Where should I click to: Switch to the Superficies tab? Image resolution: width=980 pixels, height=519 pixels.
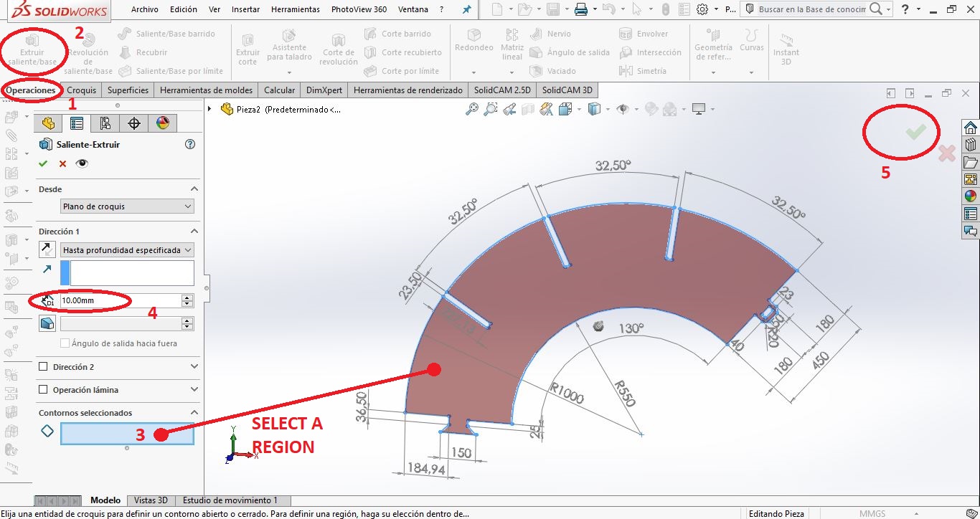[x=128, y=90]
